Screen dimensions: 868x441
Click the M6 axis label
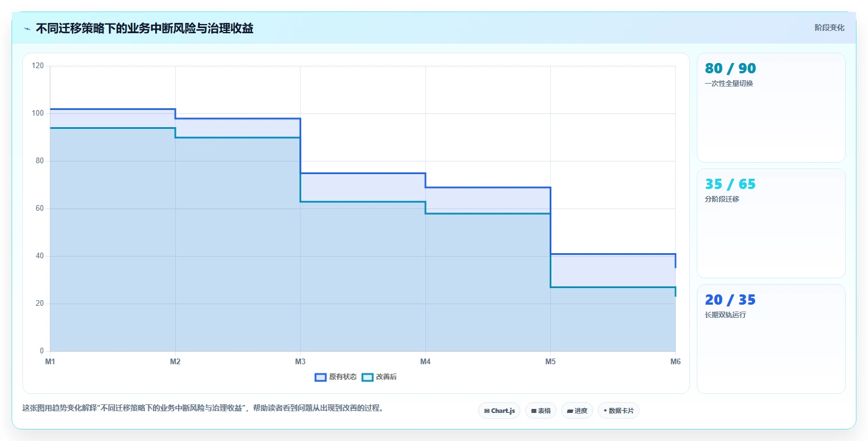click(675, 361)
